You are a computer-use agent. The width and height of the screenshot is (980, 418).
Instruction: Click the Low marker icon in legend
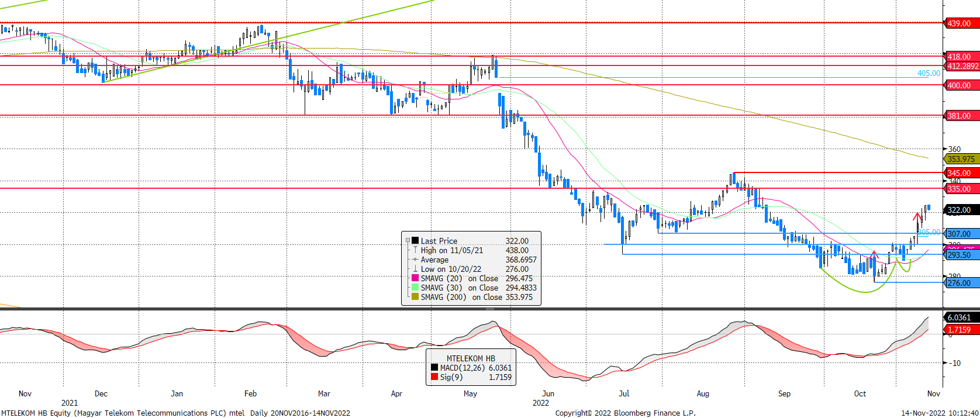pos(415,269)
